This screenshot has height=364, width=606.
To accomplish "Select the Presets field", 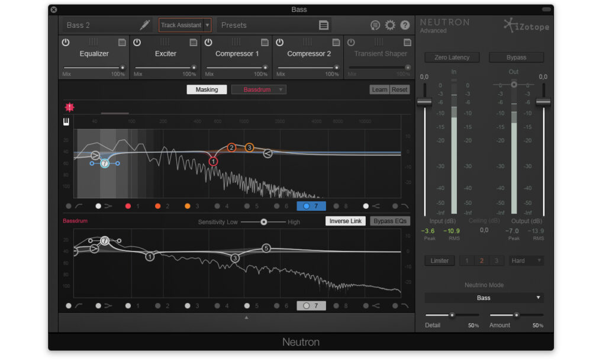I will [x=275, y=25].
